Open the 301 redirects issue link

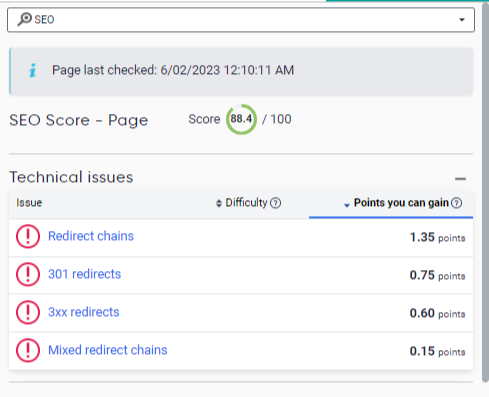[85, 274]
